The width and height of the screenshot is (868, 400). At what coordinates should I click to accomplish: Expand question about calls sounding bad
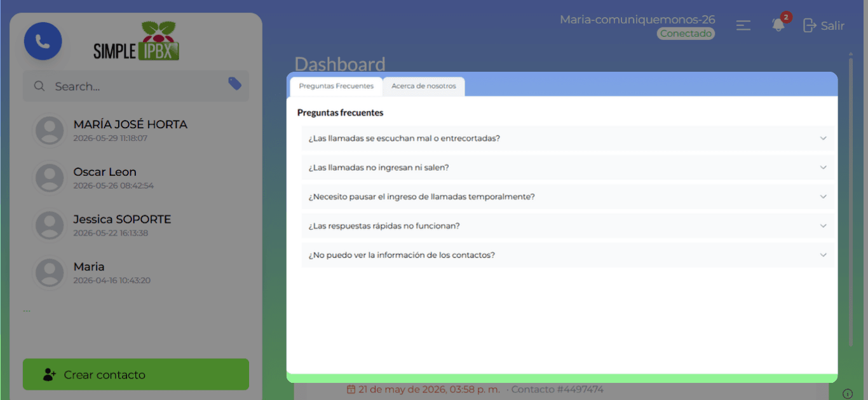click(568, 138)
